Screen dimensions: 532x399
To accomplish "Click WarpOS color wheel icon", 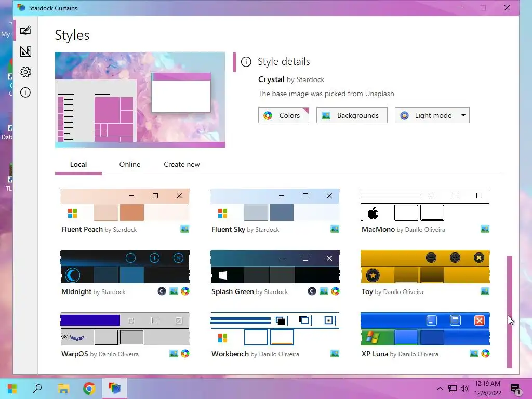I will click(185, 354).
